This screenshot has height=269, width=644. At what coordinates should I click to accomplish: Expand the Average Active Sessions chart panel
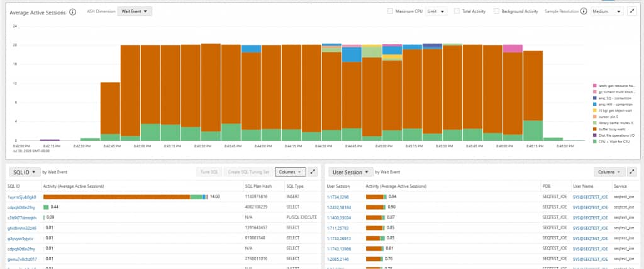point(632,11)
